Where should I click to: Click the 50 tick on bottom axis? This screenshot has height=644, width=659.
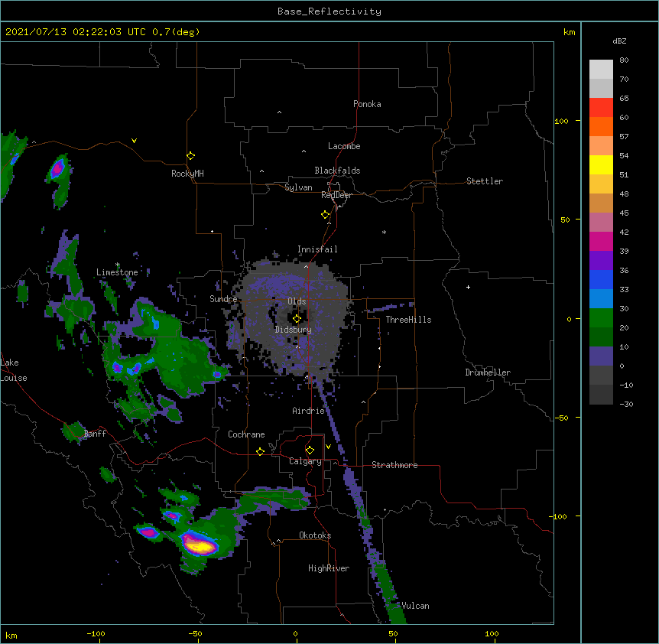[x=393, y=633]
